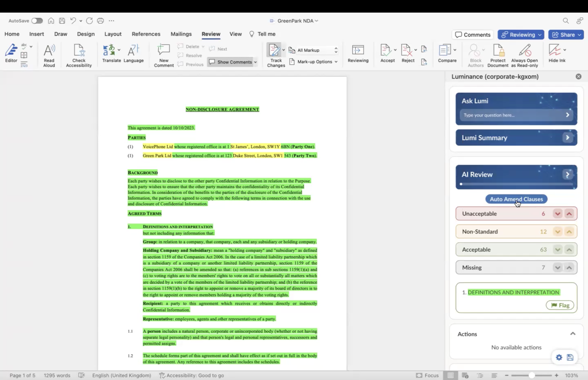The height and width of the screenshot is (380, 588).
Task: Flag the Definitions and Interpretation clause
Action: click(x=560, y=305)
